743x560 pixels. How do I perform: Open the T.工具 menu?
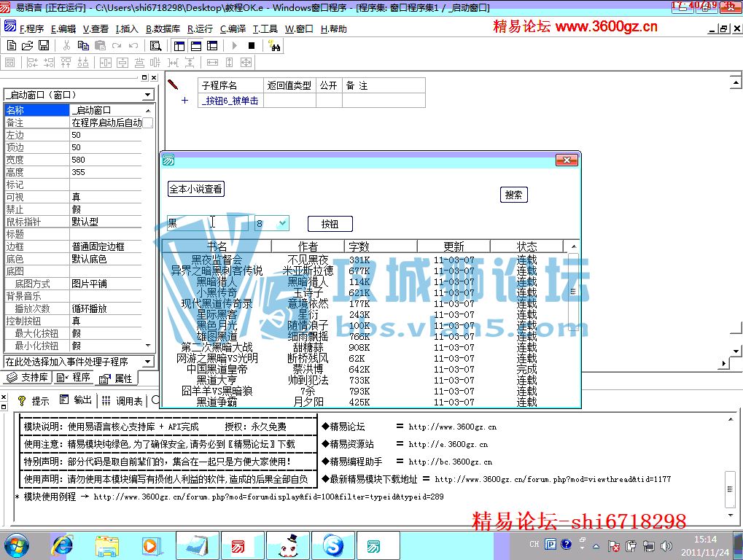pos(265,29)
